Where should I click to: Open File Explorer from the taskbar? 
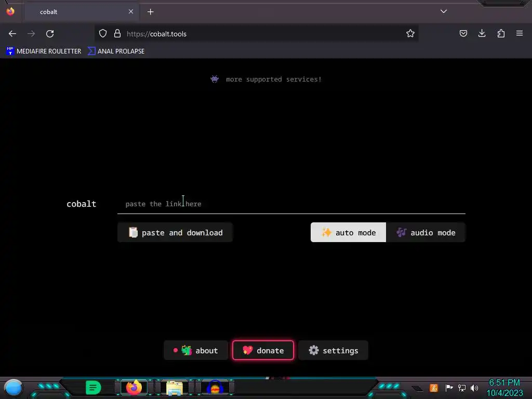pyautogui.click(x=175, y=388)
